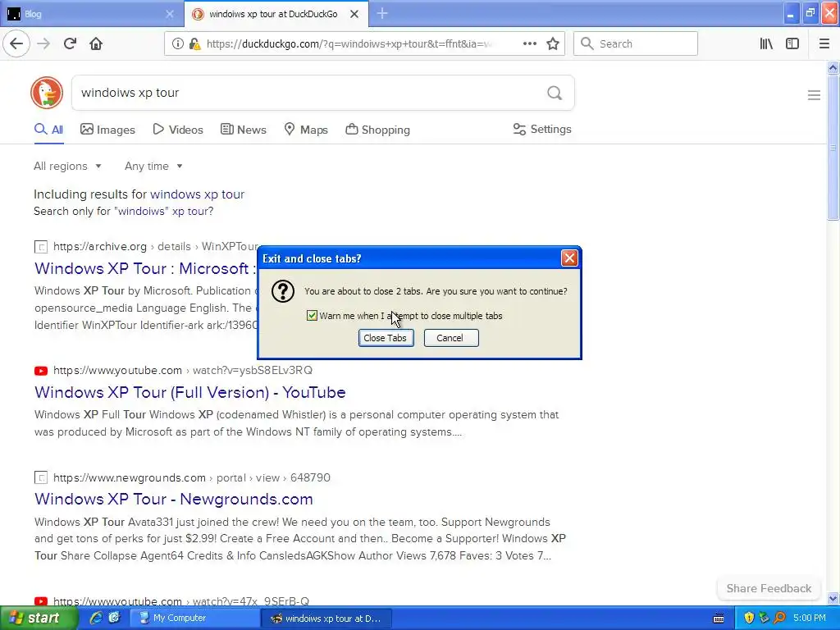The image size is (840, 630).
Task: Open the archive.org Windows XP Tour result
Action: click(x=145, y=268)
